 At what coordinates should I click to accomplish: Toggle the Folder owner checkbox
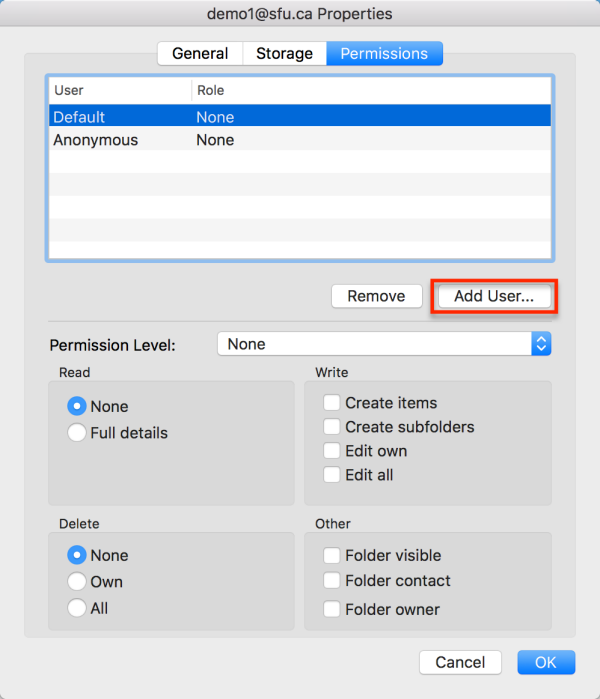(x=332, y=609)
